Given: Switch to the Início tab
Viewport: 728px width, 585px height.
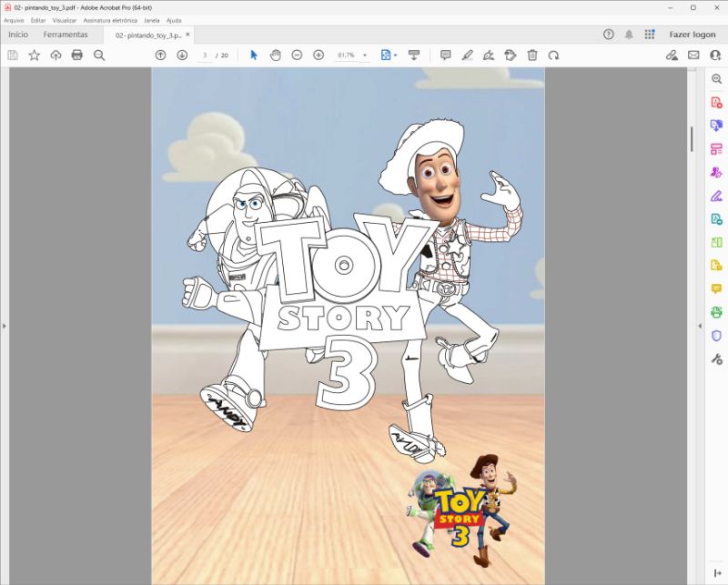Looking at the screenshot, I should (18, 35).
